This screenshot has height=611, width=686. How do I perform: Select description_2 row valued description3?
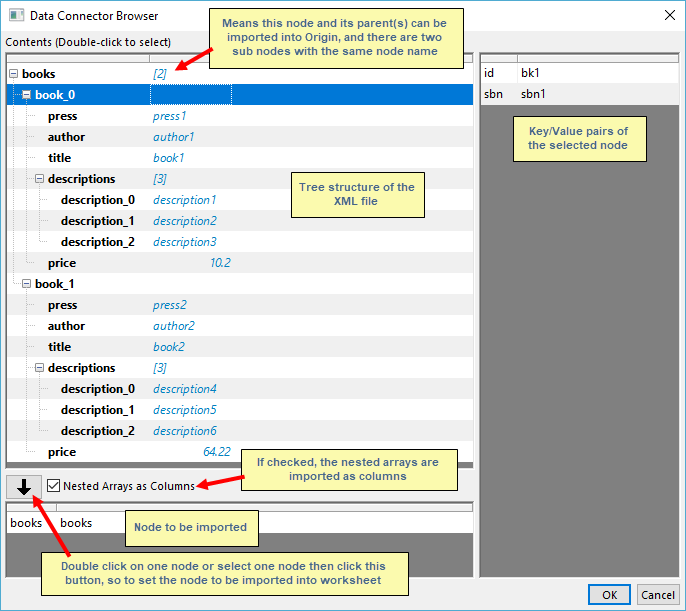(240, 242)
